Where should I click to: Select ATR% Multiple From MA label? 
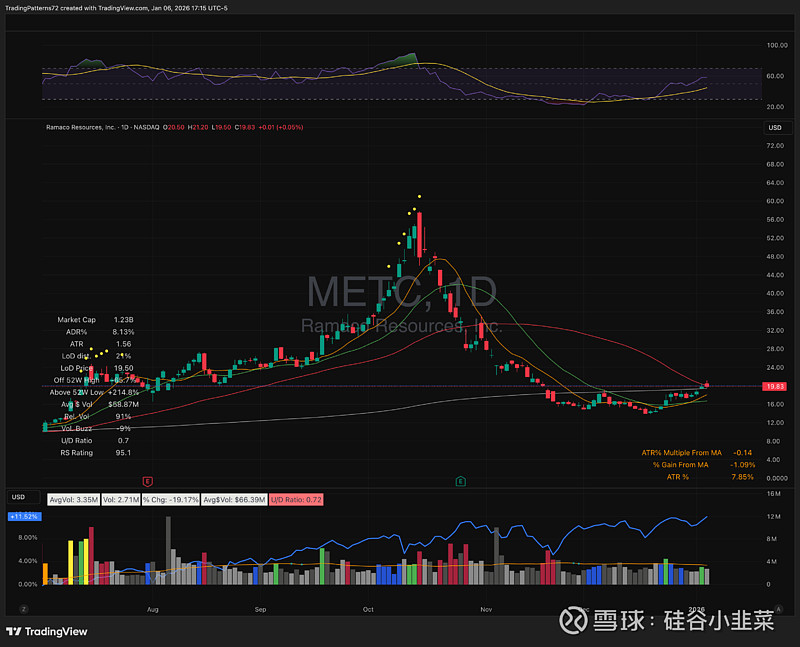(682, 453)
